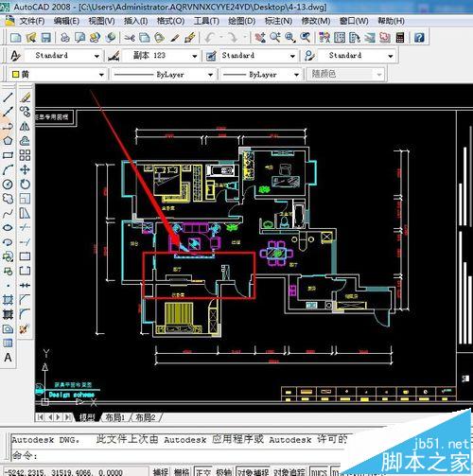Select the Rectangle draw tool
This screenshot has height=476, width=473.
[x=8, y=155]
